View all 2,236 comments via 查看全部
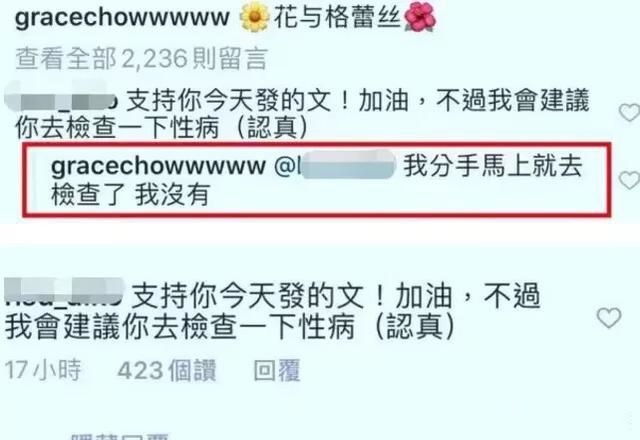The width and height of the screenshot is (640, 440). pyautogui.click(x=141, y=59)
